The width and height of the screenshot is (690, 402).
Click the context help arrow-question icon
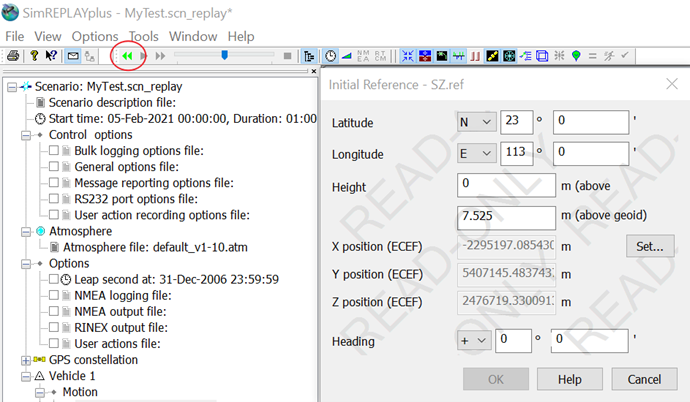(x=51, y=56)
